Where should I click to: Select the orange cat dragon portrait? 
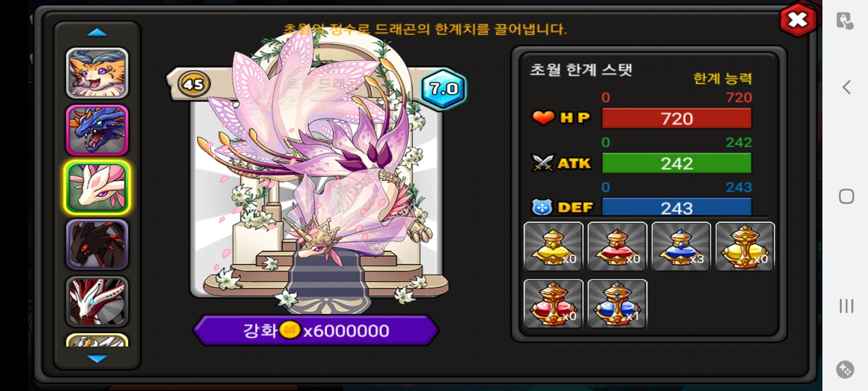coord(97,73)
